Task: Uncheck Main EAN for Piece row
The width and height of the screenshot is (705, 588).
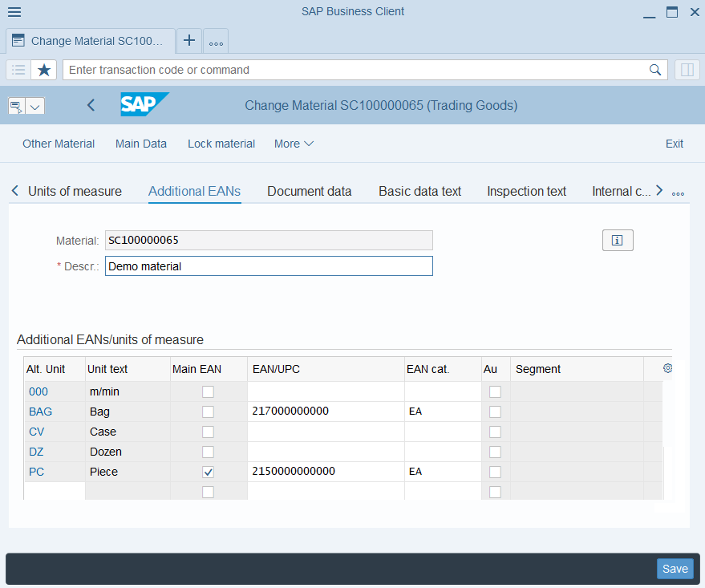Action: [x=208, y=472]
